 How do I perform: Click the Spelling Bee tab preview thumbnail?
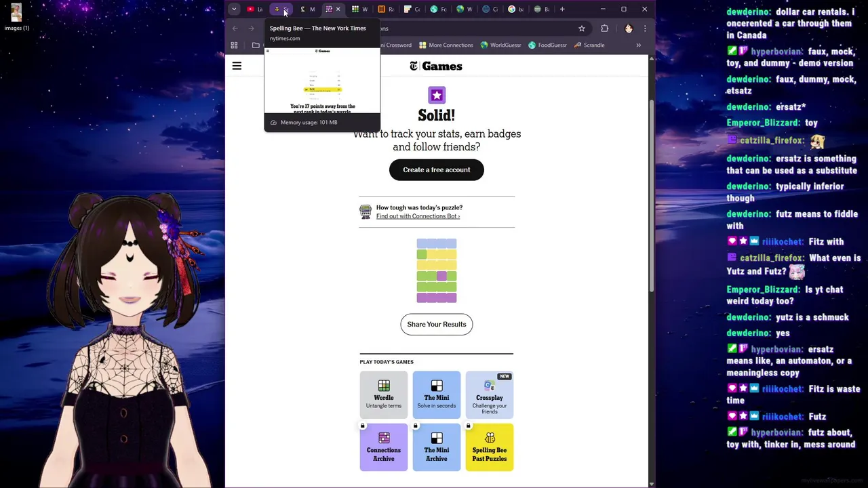click(x=322, y=80)
